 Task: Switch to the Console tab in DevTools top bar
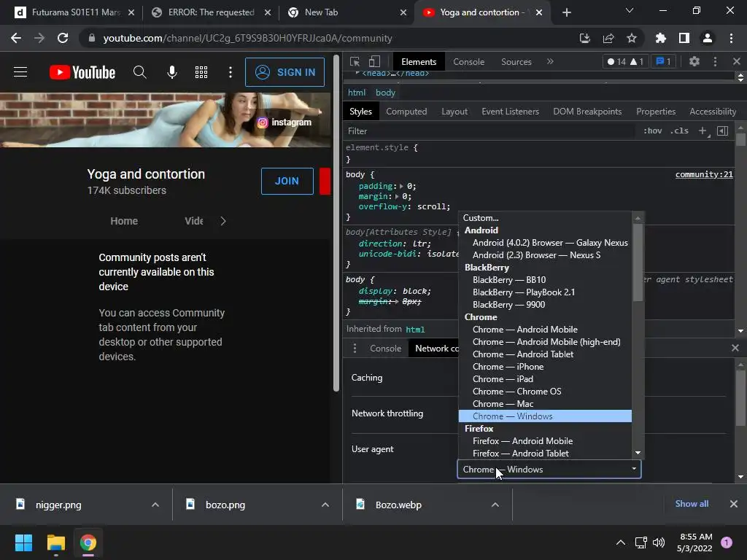tap(469, 62)
